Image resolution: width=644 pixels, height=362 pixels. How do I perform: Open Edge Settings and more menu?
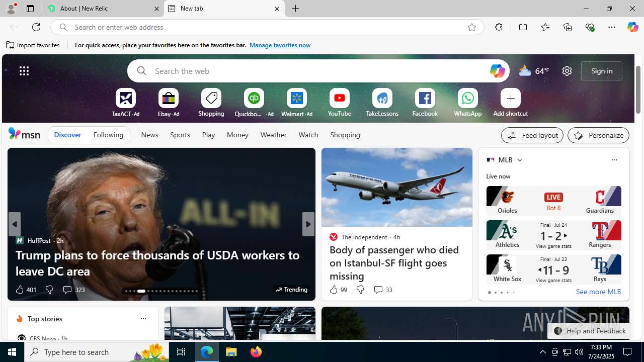pos(611,27)
